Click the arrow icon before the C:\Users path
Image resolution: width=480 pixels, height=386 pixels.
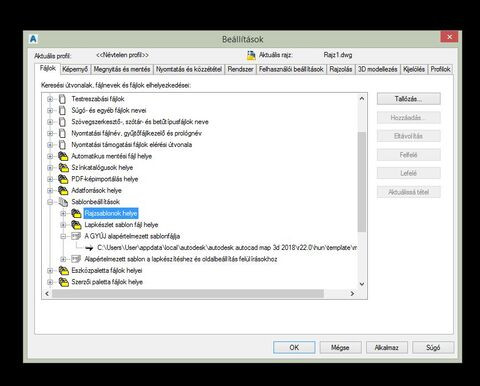pyautogui.click(x=89, y=248)
